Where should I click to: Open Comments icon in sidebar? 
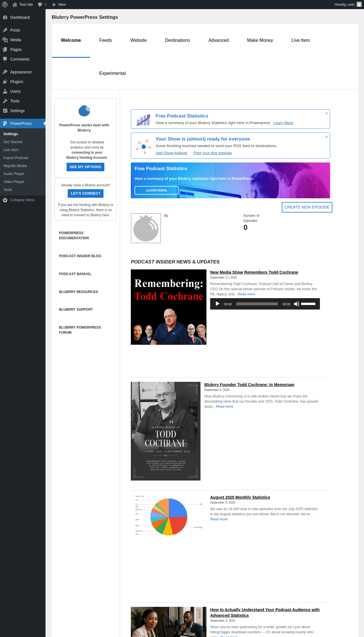5,59
